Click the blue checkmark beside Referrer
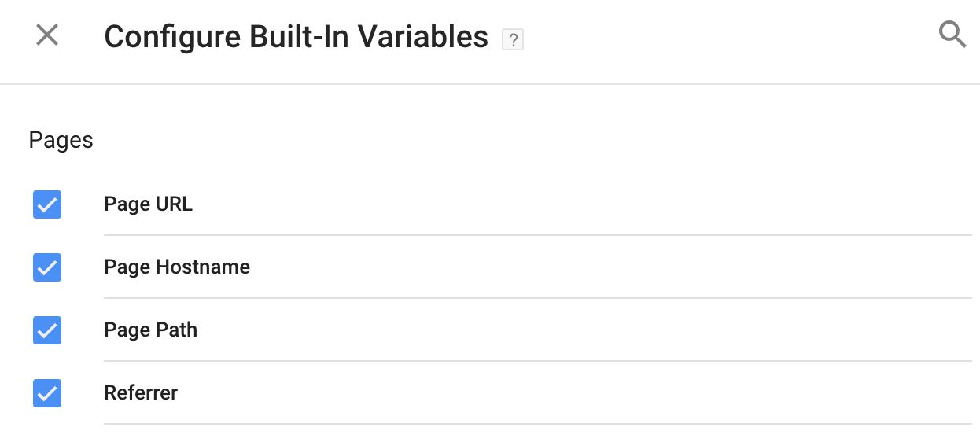Viewport: 980px width, 442px height. click(x=47, y=393)
